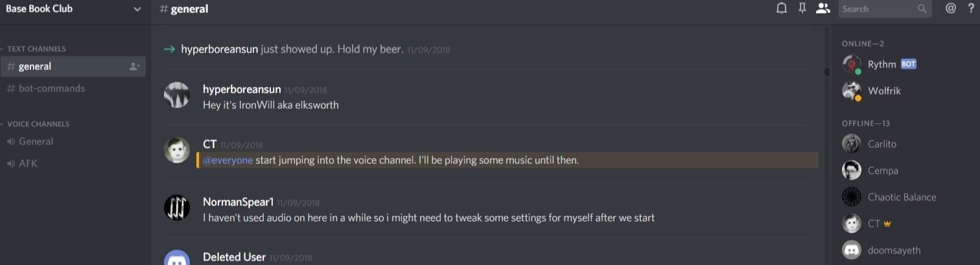Open Rythm bot's member profile
980x265 pixels.
(881, 64)
